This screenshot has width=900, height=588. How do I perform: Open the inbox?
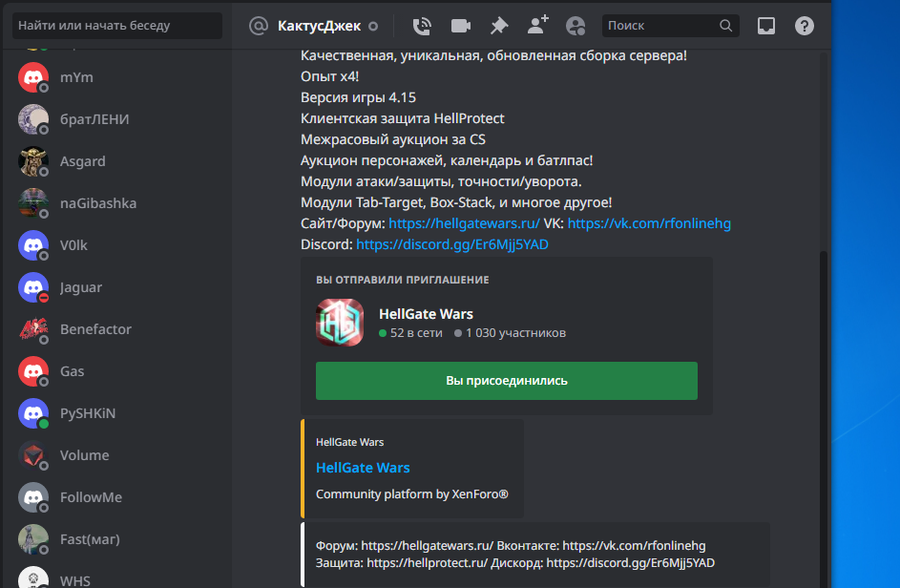point(765,26)
